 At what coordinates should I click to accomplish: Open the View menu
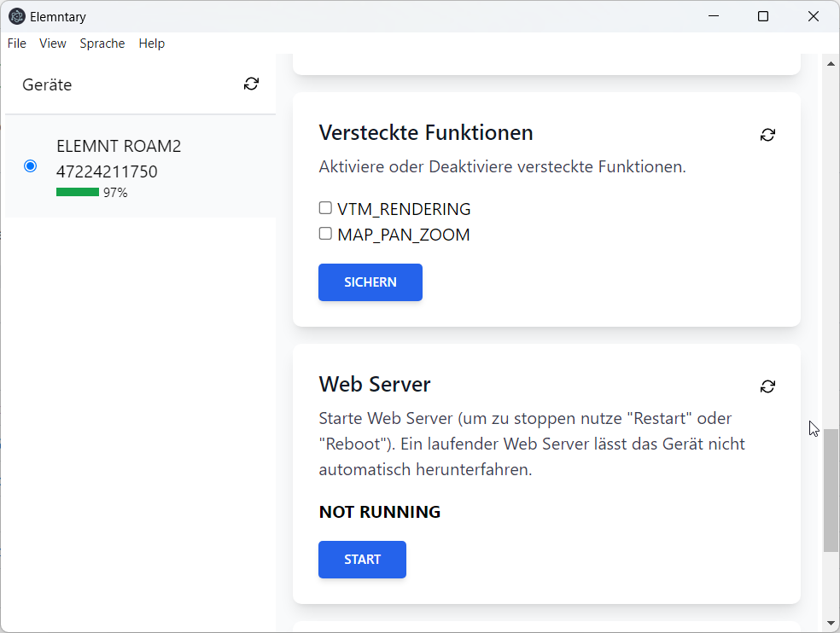click(53, 44)
